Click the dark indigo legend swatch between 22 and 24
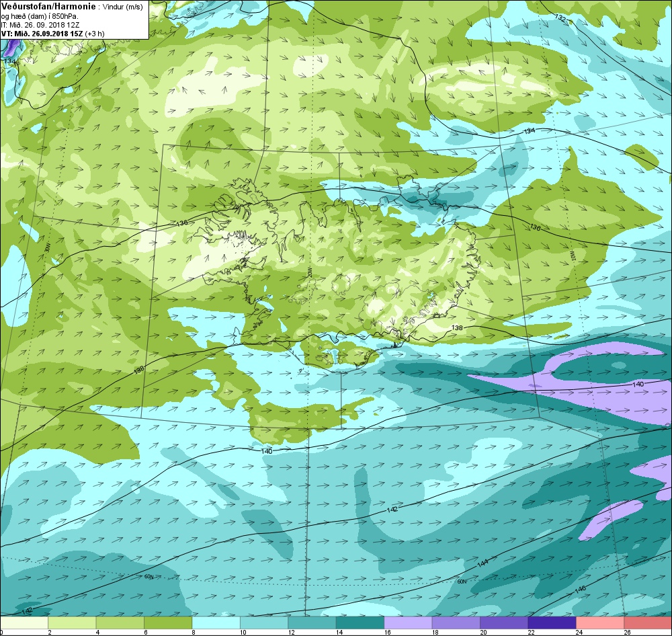The image size is (672, 636). point(552,623)
